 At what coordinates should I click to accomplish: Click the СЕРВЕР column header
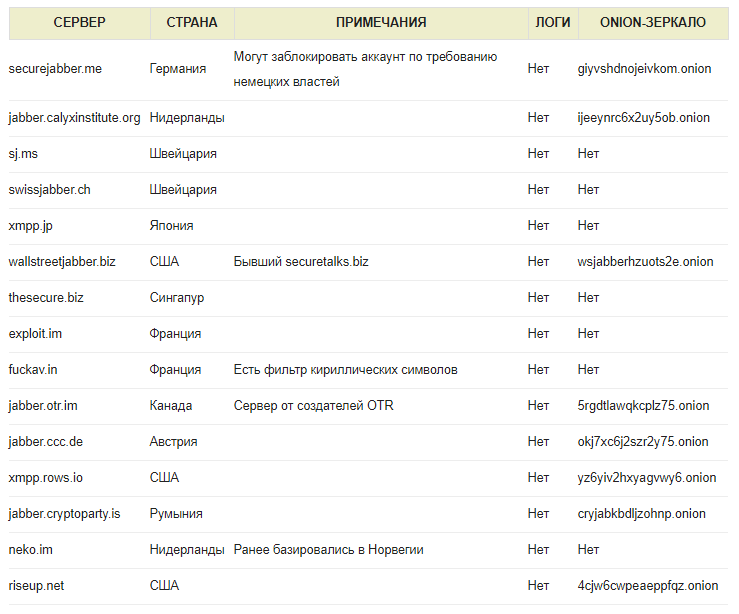point(79,22)
